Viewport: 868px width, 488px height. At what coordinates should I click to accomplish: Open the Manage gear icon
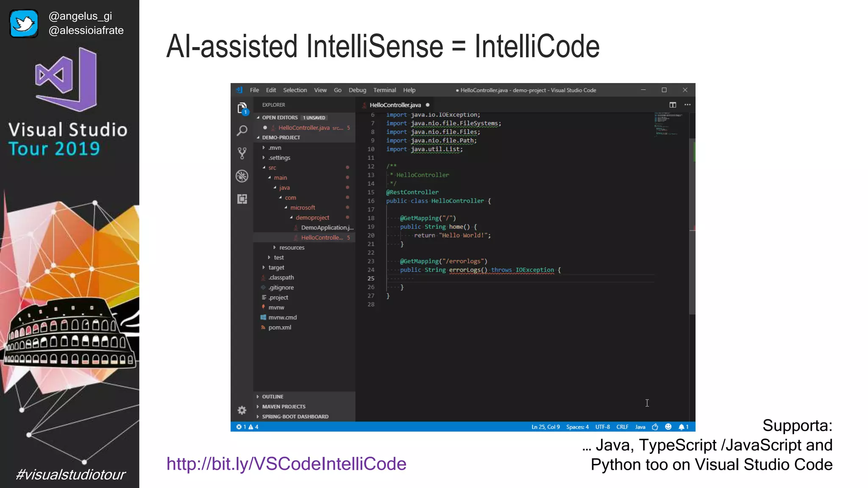coord(242,410)
